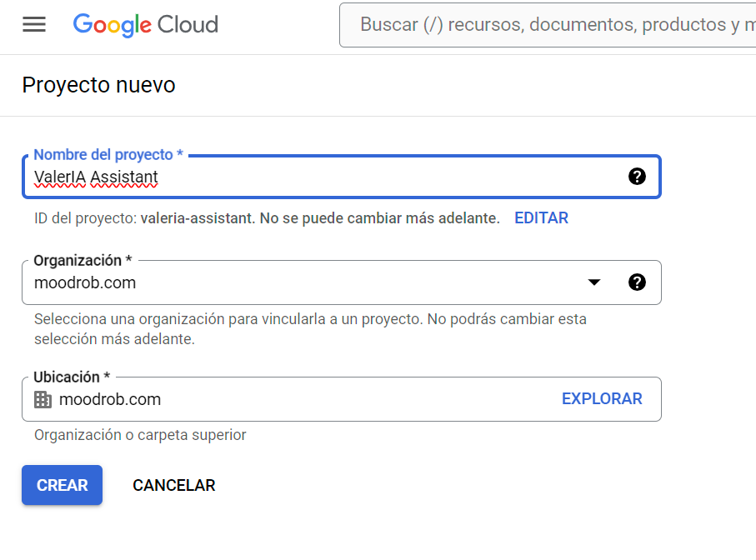The image size is (756, 560).
Task: Open help for Organización field
Action: pyautogui.click(x=637, y=282)
